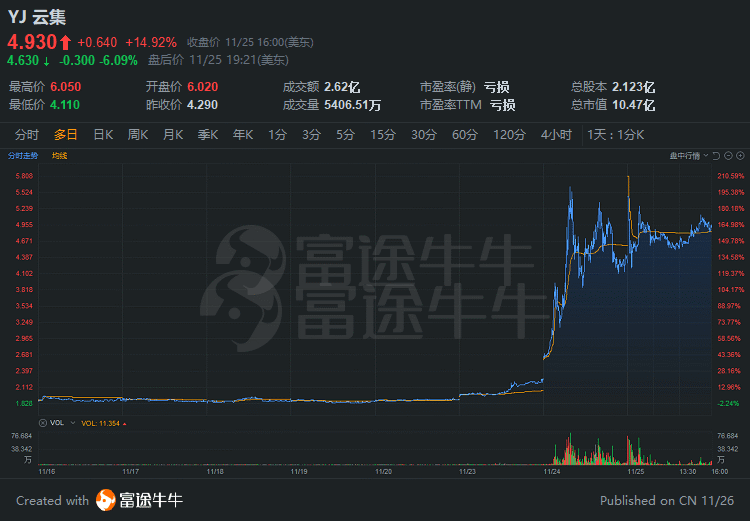Select the 1分 interval tab
Viewport: 750px width, 521px height.
point(277,135)
